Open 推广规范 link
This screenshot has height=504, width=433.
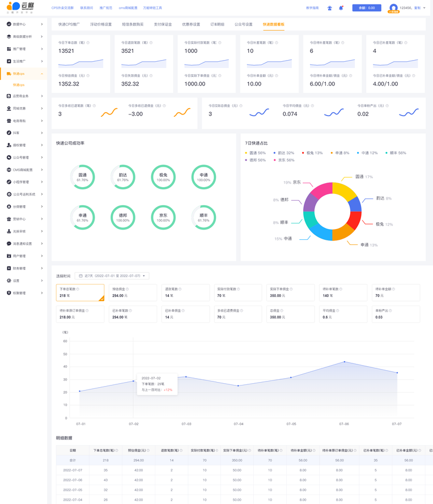[x=106, y=8]
